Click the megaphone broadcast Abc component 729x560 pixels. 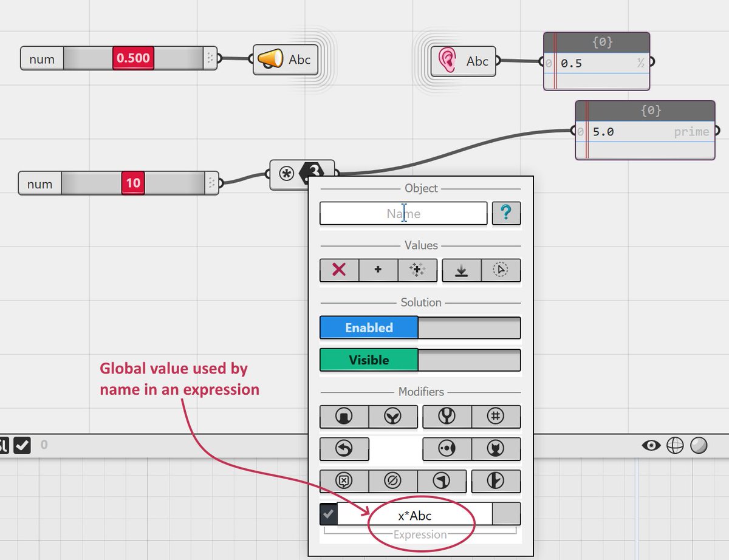[286, 59]
